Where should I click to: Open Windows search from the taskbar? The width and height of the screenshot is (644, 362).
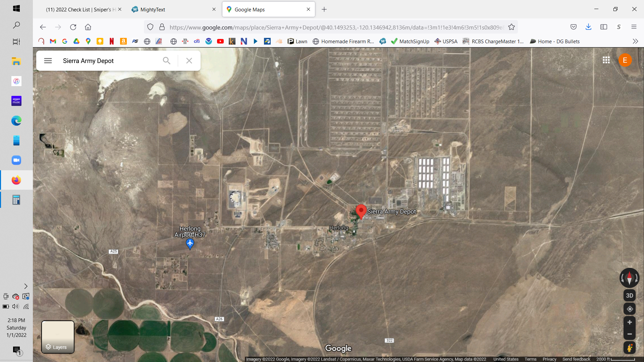[16, 25]
